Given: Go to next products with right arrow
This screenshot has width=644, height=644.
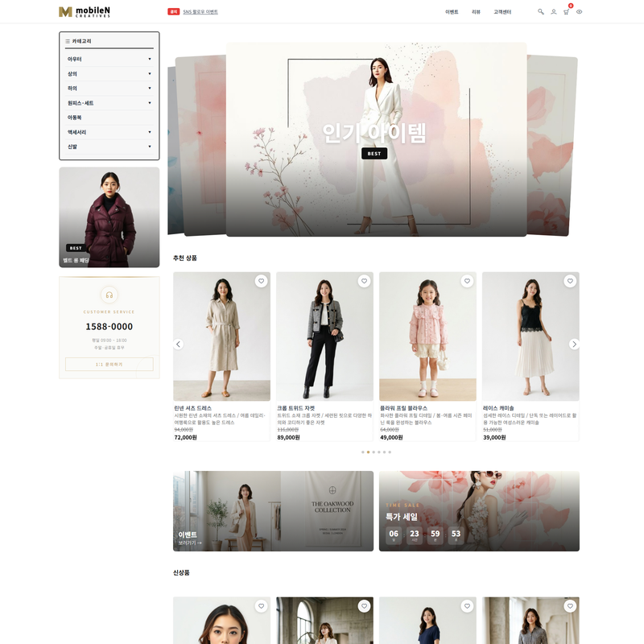Looking at the screenshot, I should (x=574, y=345).
